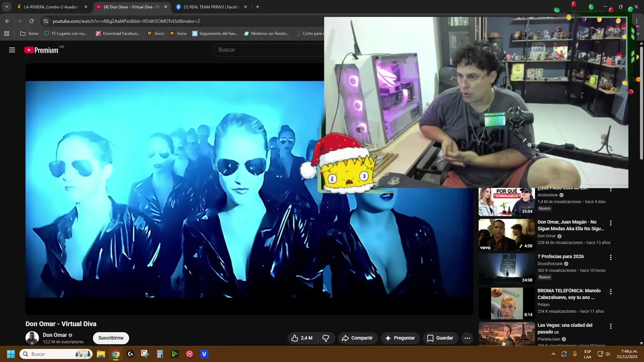The image size is (644, 362).
Task: Switch to Don Omar - Virtual Diva tab
Action: click(131, 7)
